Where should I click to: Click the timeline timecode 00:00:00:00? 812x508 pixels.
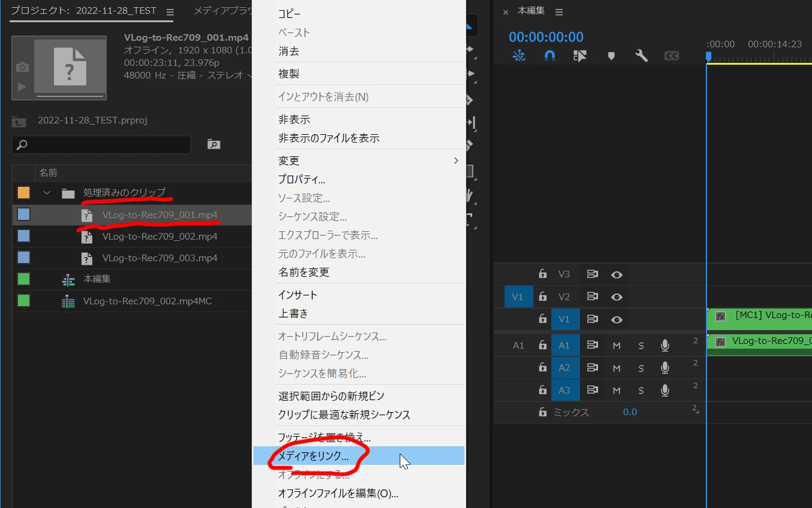[546, 37]
